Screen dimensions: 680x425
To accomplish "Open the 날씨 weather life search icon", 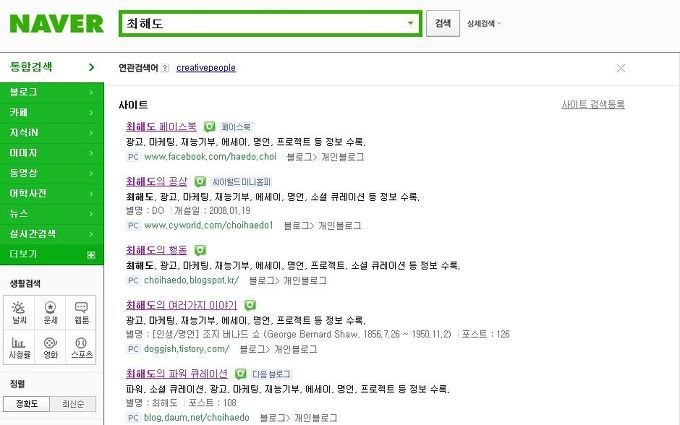I will tap(19, 313).
